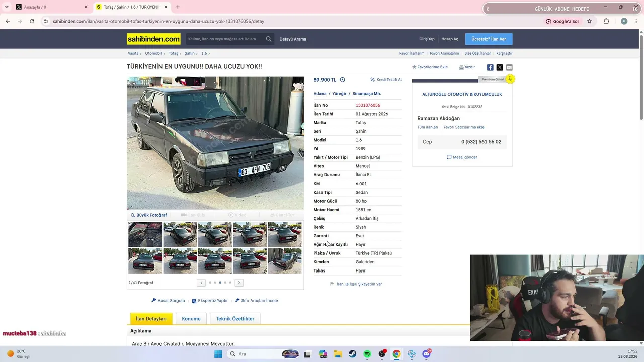Click the third gallery pagination dot
Screen dimensions: 644x362
point(220,283)
